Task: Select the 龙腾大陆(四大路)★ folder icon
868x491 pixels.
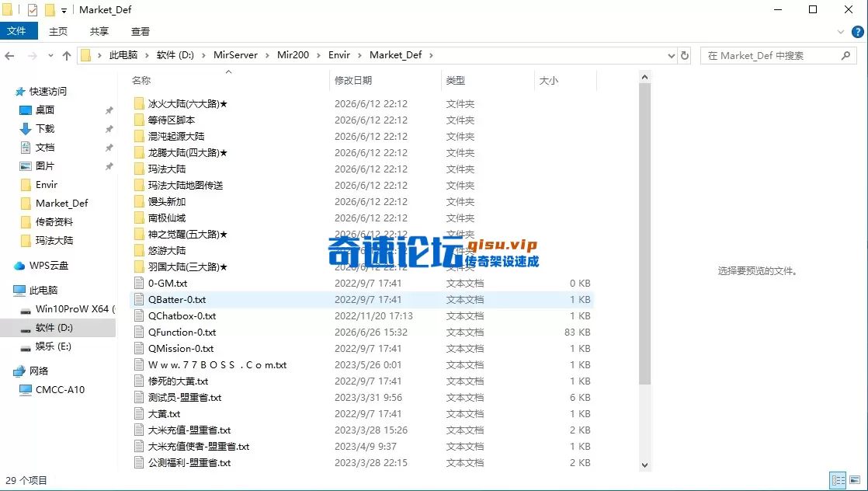Action: click(x=139, y=152)
